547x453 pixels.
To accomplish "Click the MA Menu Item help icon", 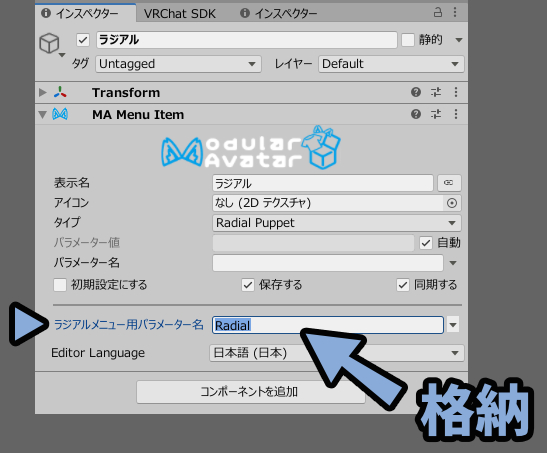I will [415, 114].
